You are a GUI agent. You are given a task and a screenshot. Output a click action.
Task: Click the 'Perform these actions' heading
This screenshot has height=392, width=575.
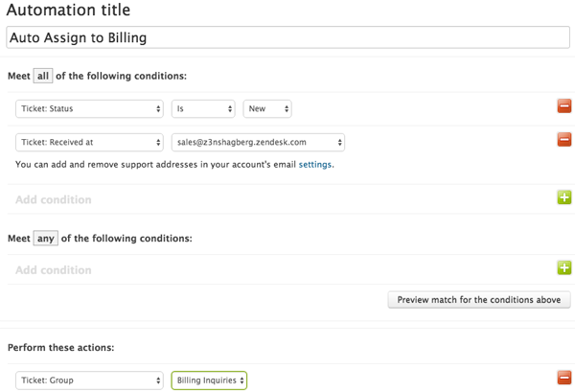pyautogui.click(x=61, y=347)
